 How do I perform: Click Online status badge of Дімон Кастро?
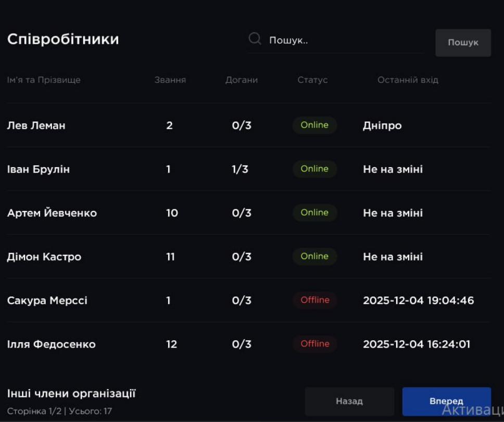click(314, 256)
